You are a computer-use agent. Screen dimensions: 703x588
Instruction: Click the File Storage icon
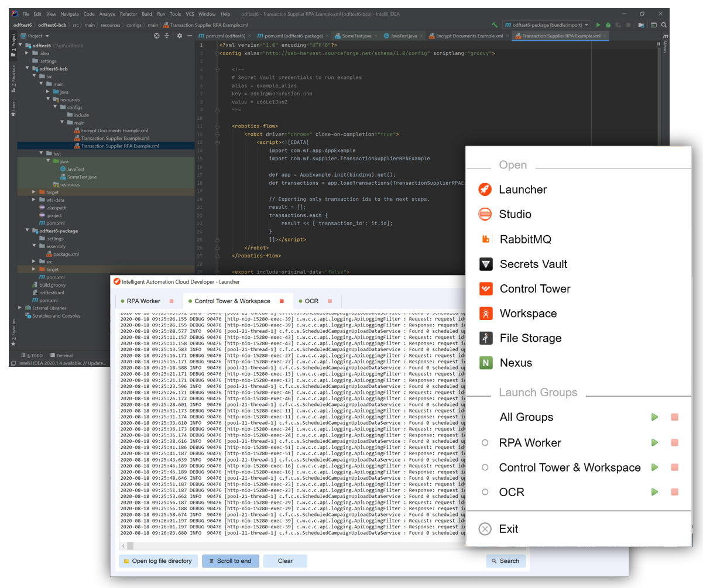click(x=485, y=338)
